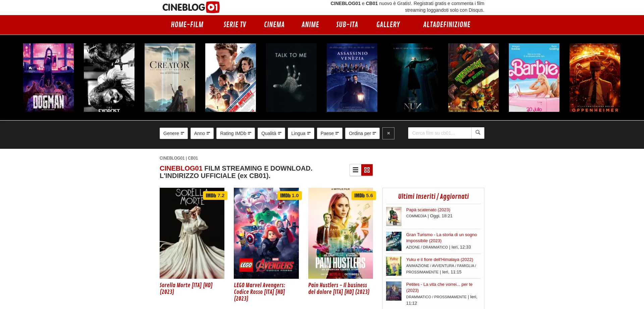Clear filters with the X button
The width and height of the screenshot is (644, 309).
388,133
